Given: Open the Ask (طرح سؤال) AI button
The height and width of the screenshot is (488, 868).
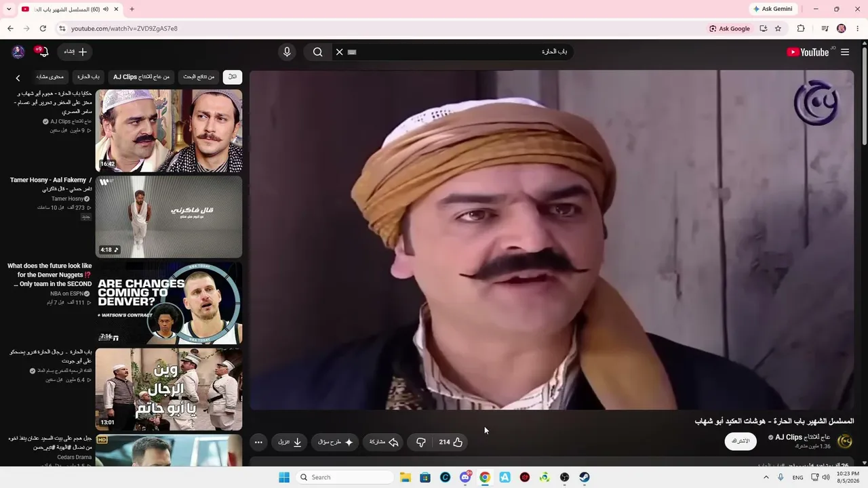Looking at the screenshot, I should pyautogui.click(x=335, y=442).
